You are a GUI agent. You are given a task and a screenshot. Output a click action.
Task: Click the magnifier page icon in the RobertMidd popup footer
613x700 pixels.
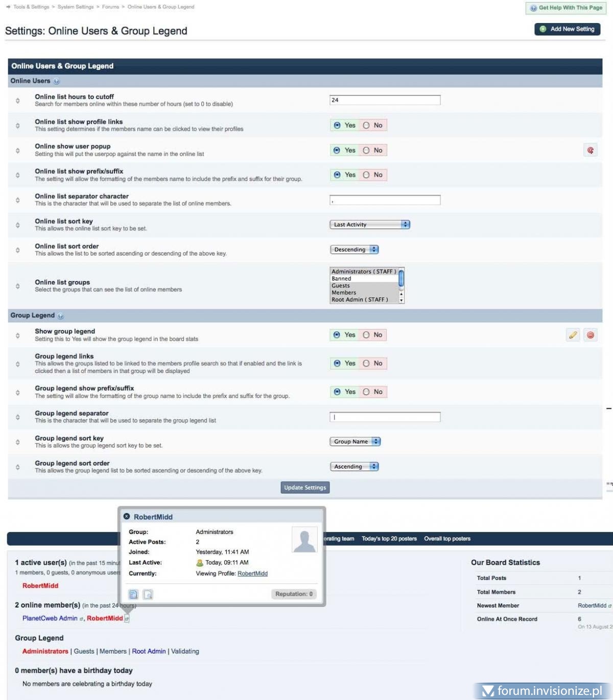(x=148, y=594)
